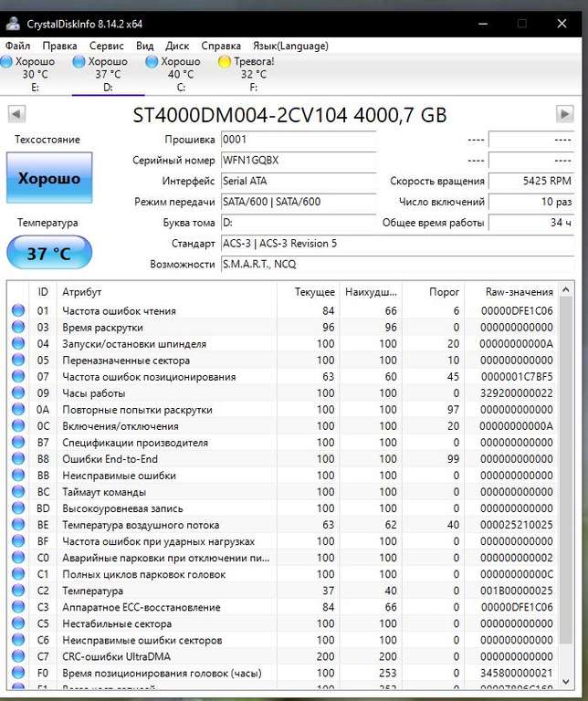Go to previous disk with left arrow
Image resolution: width=588 pixels, height=701 pixels.
[x=16, y=113]
